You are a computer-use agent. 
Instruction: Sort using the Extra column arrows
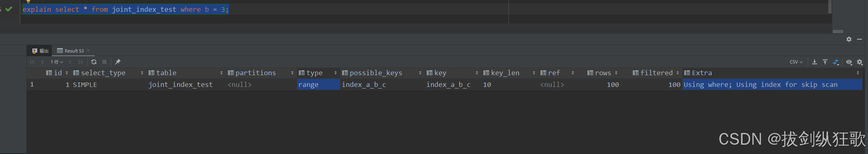click(858, 73)
